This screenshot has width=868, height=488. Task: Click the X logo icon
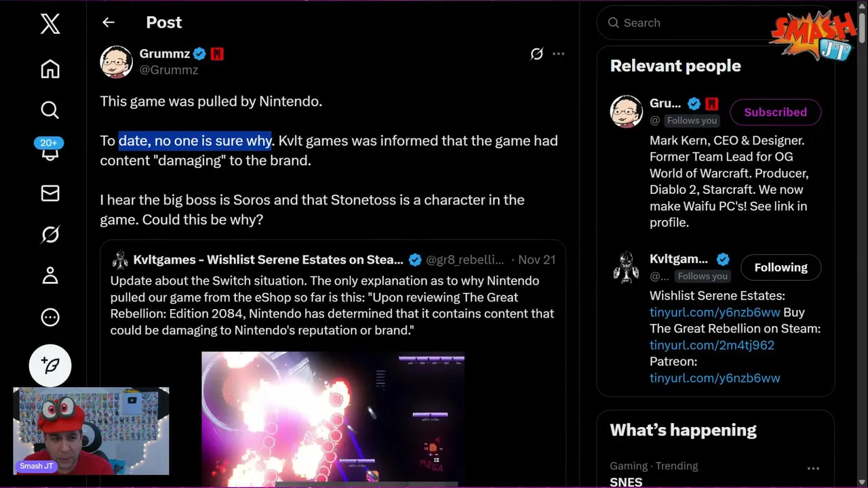click(x=50, y=24)
